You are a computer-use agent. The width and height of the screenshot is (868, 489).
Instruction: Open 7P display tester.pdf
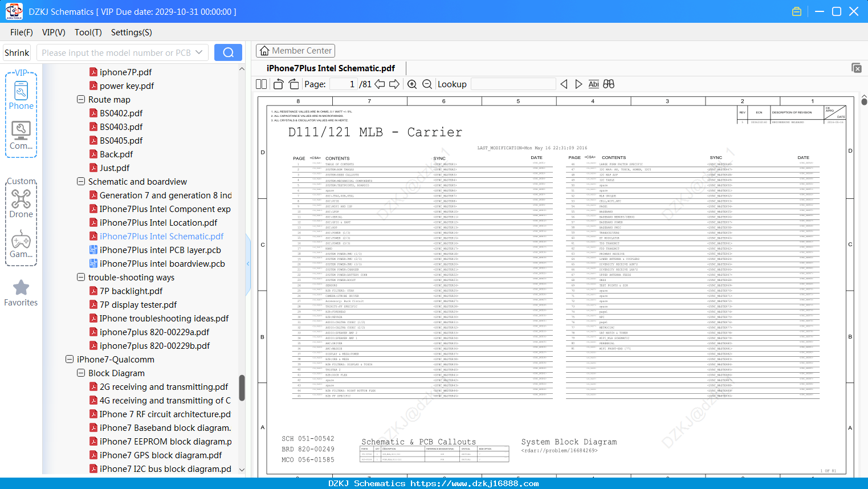click(x=138, y=305)
